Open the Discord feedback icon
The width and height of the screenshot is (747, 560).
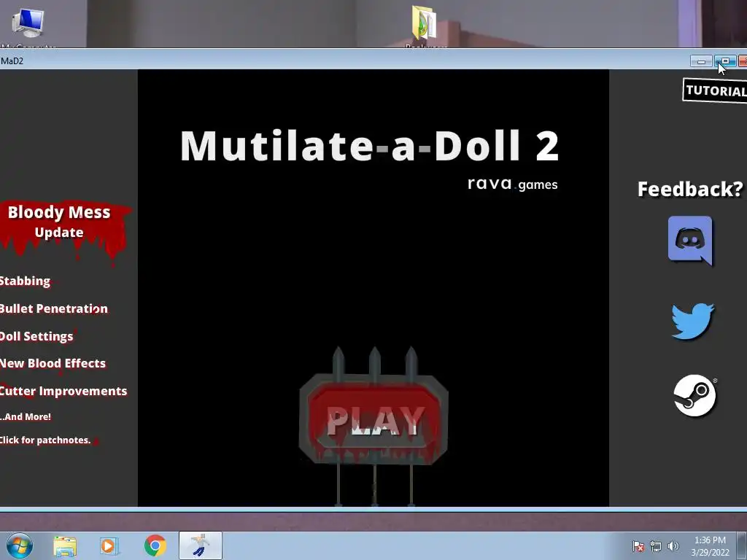(690, 241)
